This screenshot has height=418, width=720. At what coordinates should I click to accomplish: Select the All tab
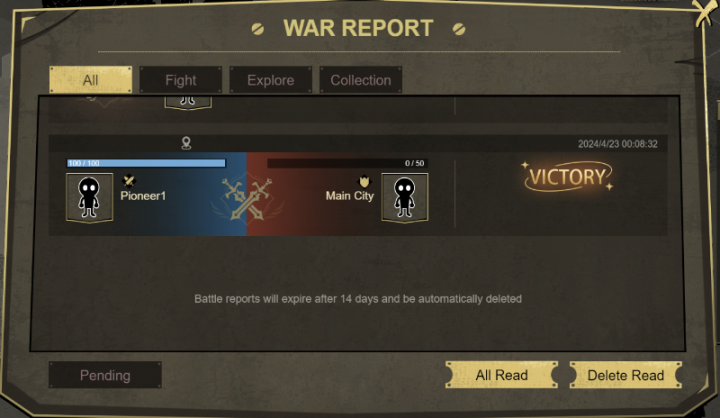(90, 80)
